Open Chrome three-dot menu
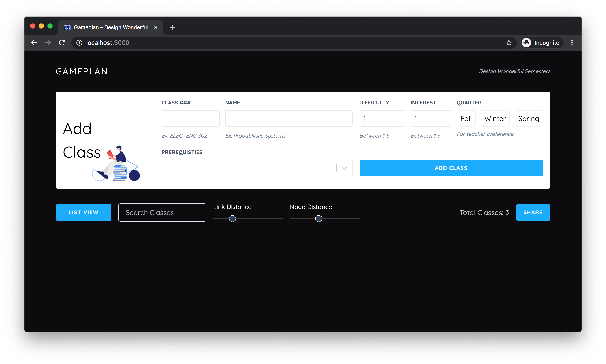 572,43
